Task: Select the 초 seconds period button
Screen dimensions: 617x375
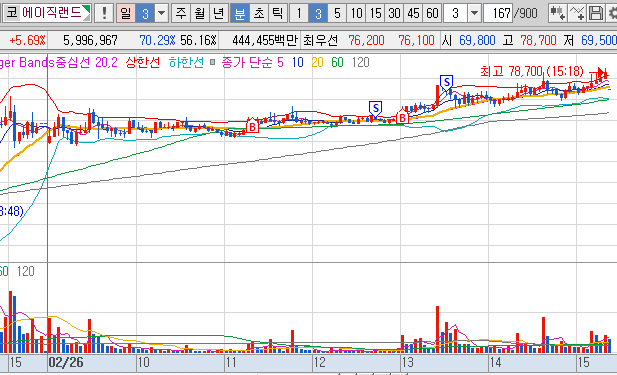Action: click(x=259, y=13)
